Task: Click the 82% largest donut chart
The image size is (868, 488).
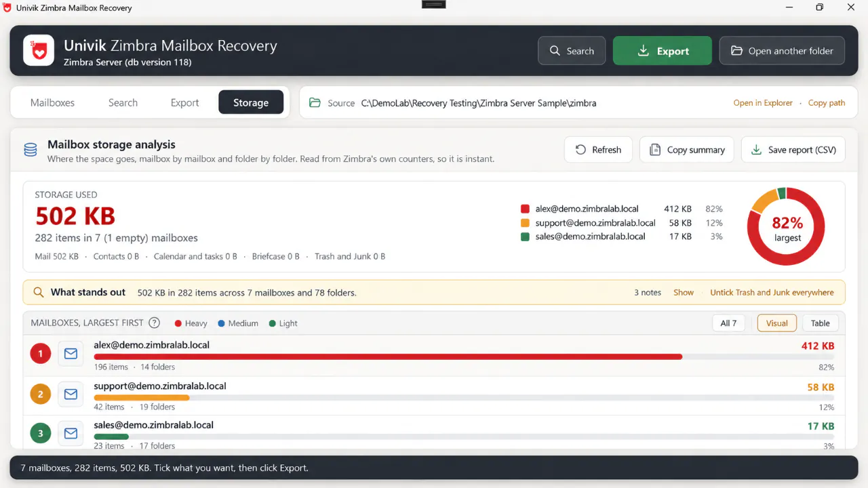Action: coord(787,226)
